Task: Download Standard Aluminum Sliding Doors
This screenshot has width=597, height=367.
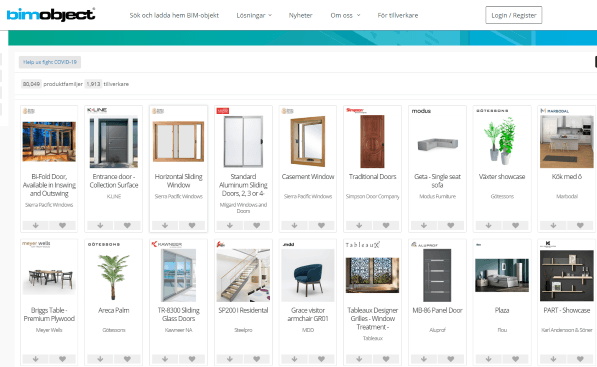Action: [x=230, y=225]
